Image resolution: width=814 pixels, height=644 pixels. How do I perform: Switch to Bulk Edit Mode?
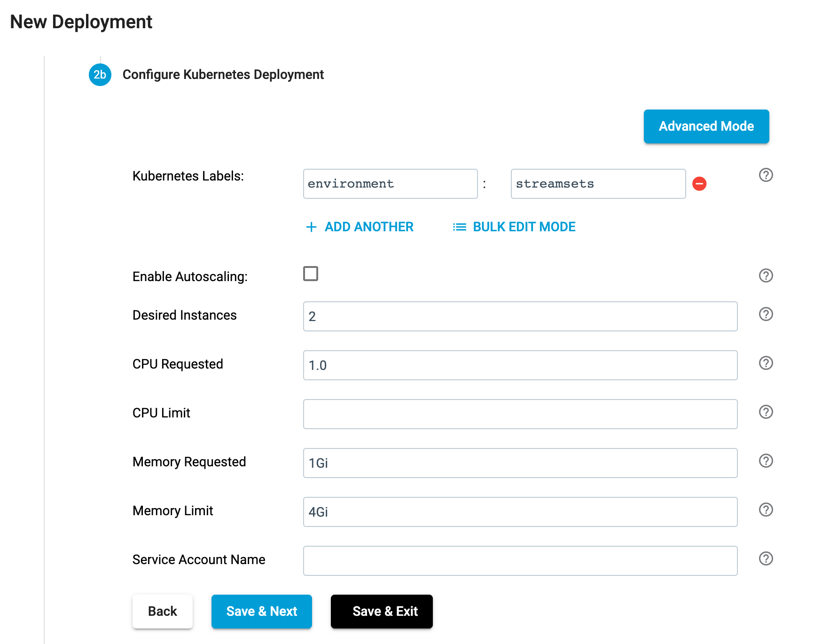click(514, 227)
